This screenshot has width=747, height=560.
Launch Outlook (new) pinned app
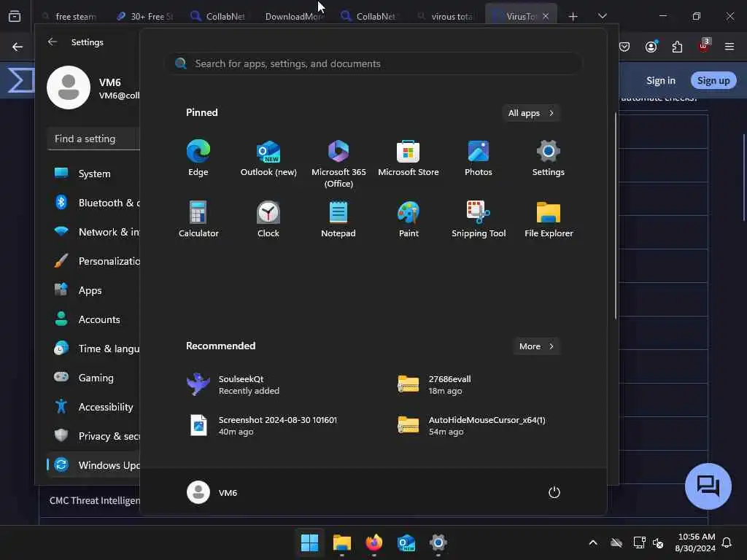tap(268, 158)
